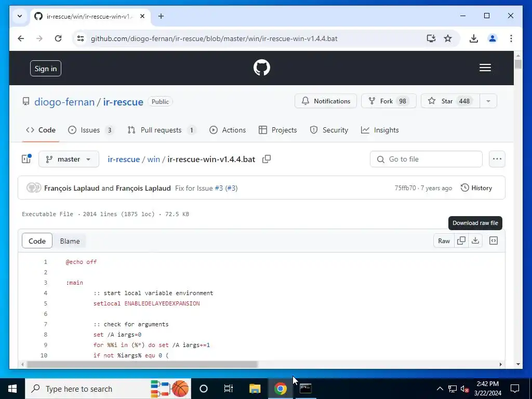
Task: Expand the master branch dropdown
Action: (69, 159)
